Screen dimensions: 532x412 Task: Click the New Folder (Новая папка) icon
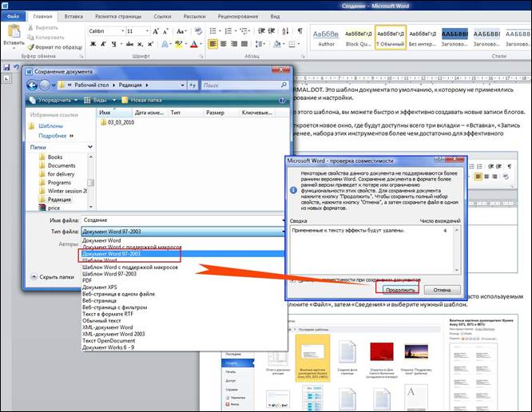click(x=125, y=100)
